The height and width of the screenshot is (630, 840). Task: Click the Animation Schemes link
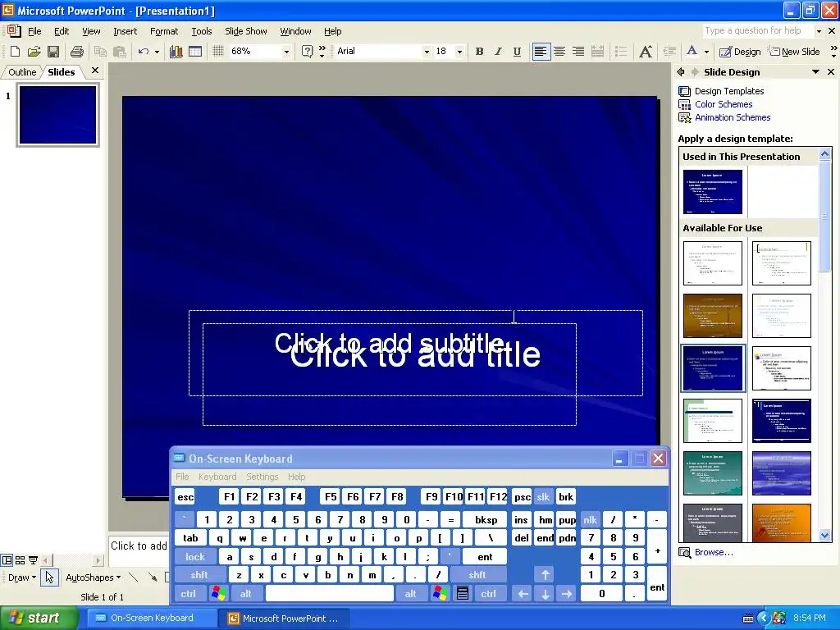(x=733, y=117)
